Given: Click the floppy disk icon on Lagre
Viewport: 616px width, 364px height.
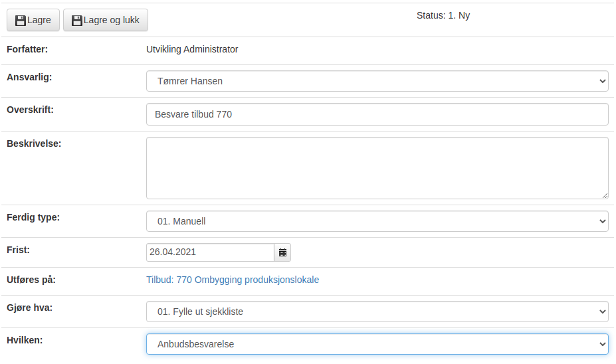Looking at the screenshot, I should coord(21,21).
